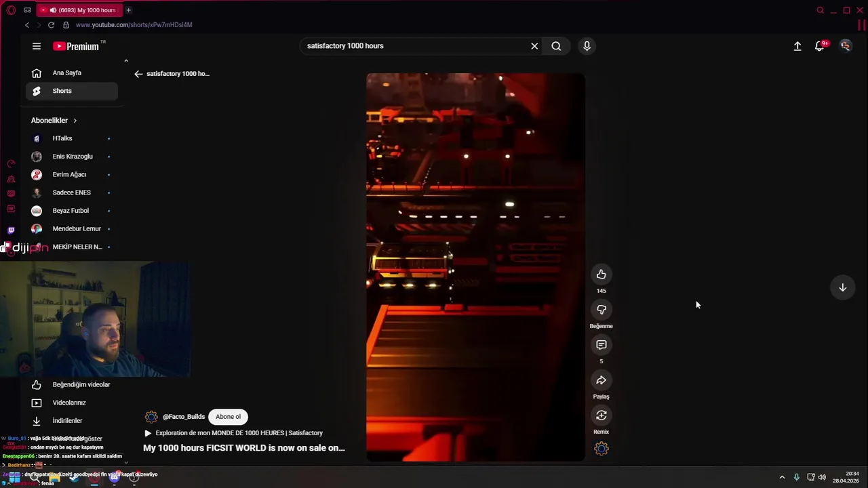
Task: Dislike the Short via Beğenme button
Action: (x=601, y=310)
